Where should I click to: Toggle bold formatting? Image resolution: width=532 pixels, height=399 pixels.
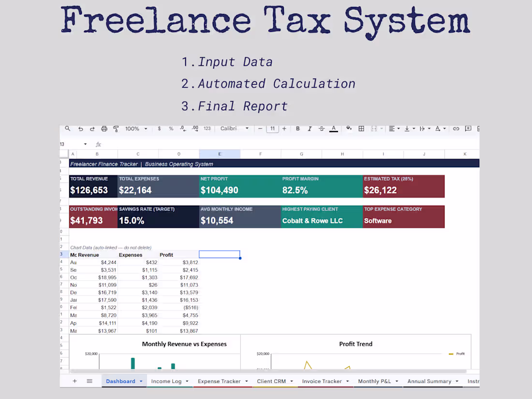click(297, 129)
